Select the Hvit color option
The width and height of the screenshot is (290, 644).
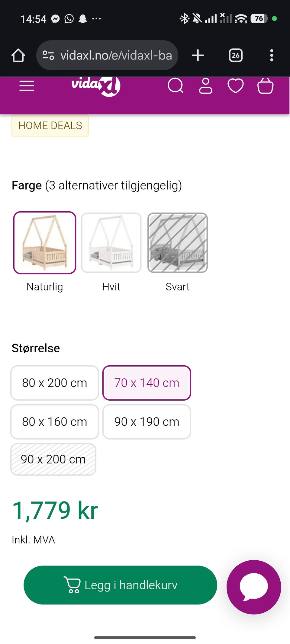point(111,243)
